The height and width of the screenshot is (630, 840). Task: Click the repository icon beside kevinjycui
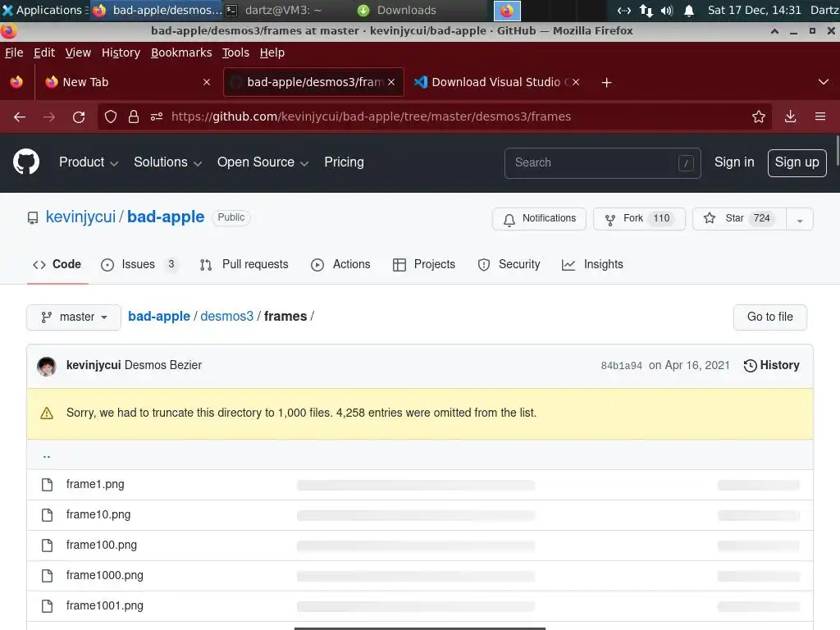(33, 217)
